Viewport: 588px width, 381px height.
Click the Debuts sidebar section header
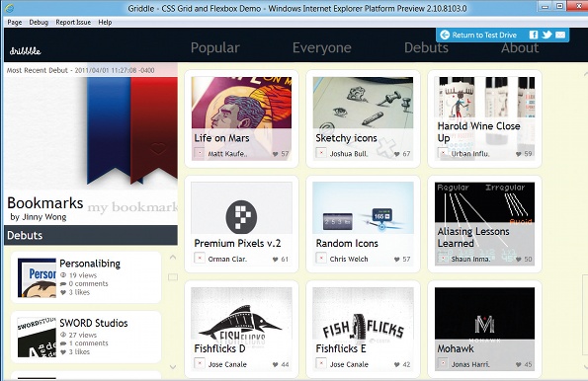coord(90,235)
